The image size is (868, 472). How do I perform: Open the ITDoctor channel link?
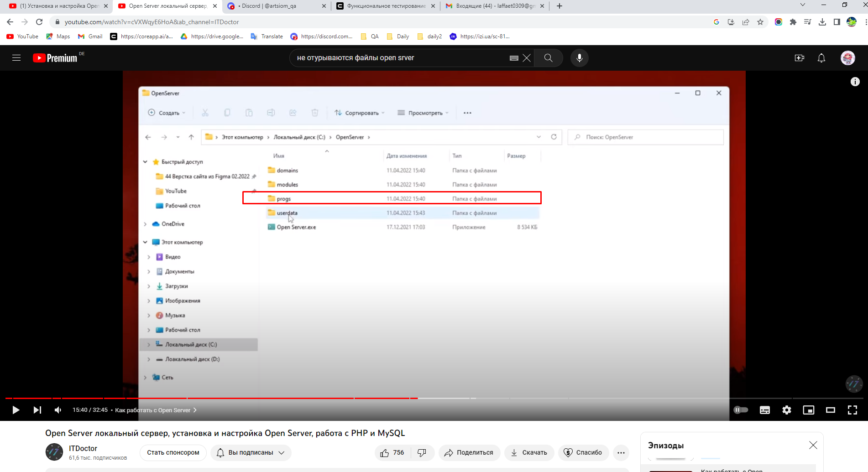pos(83,448)
